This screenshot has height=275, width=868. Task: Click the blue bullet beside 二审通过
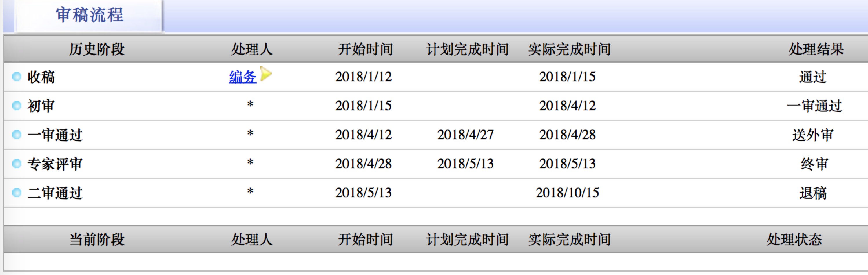tap(17, 193)
